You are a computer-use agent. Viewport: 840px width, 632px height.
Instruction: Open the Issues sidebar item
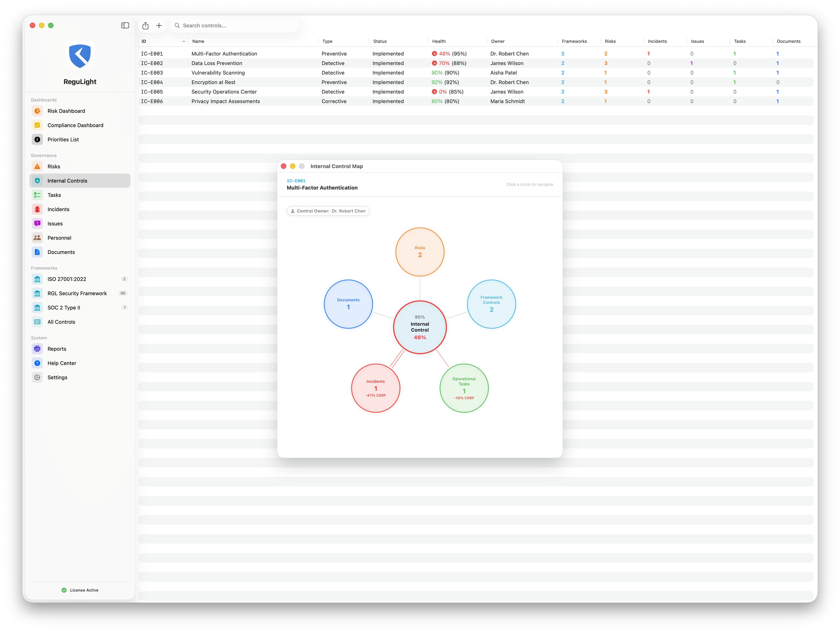point(55,224)
